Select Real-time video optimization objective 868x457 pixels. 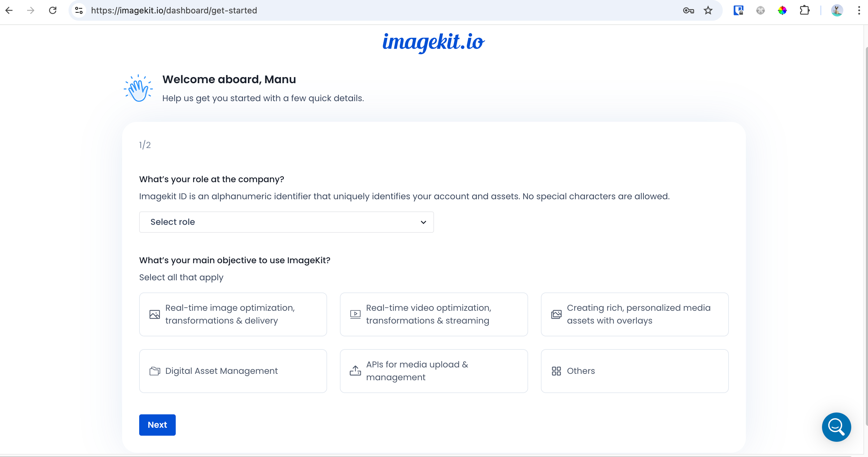click(433, 314)
